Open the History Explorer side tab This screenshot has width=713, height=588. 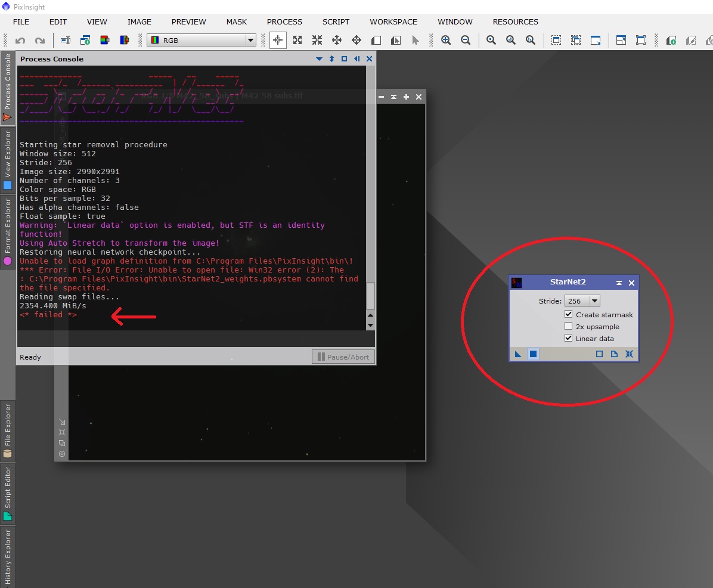(7, 557)
